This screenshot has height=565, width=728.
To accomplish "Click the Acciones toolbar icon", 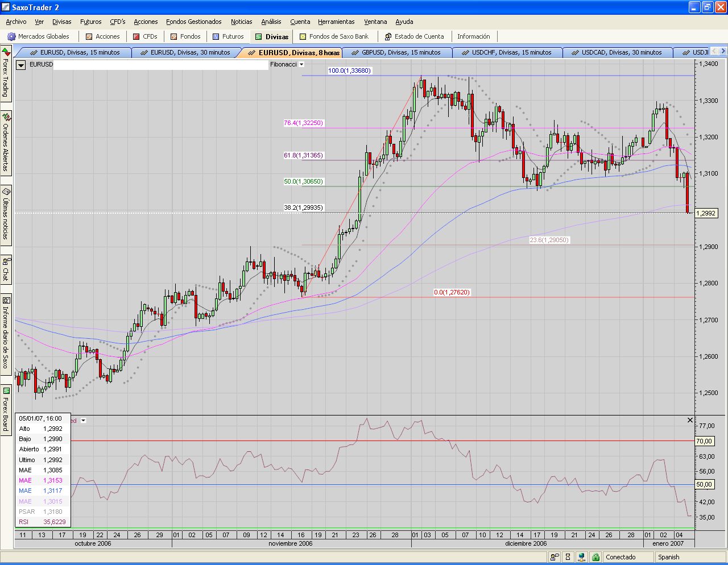I will [x=89, y=36].
